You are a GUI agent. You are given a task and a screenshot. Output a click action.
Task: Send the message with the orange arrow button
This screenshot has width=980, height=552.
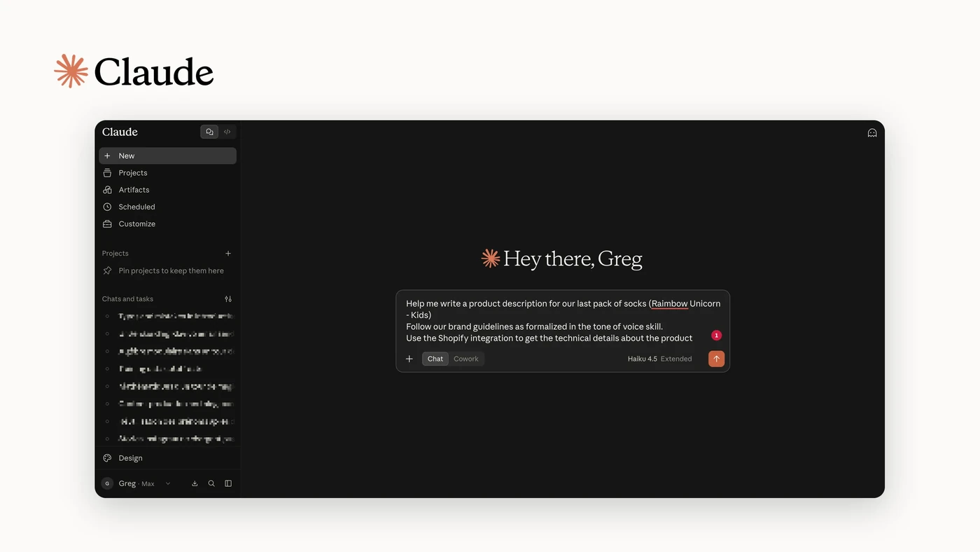pos(716,359)
